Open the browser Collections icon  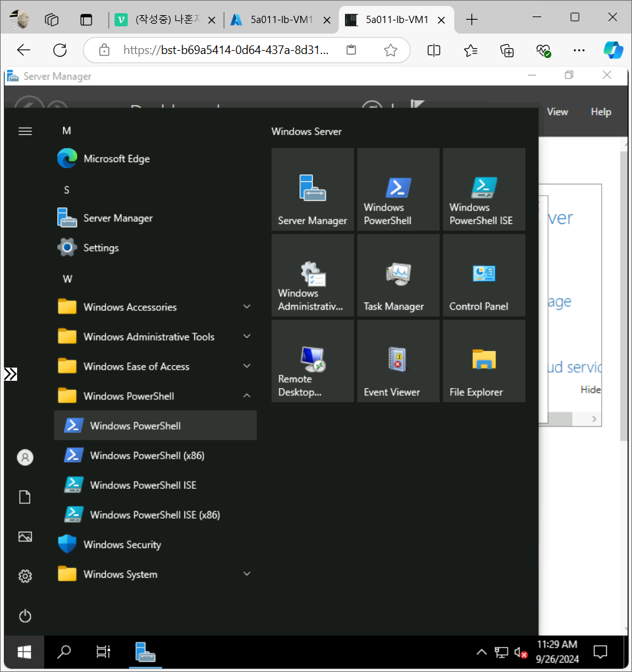click(508, 51)
